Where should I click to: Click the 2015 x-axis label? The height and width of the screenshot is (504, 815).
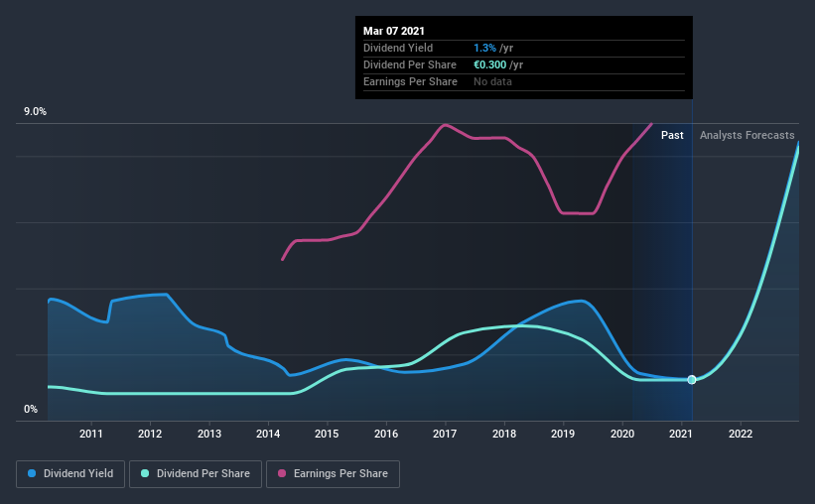tap(327, 434)
